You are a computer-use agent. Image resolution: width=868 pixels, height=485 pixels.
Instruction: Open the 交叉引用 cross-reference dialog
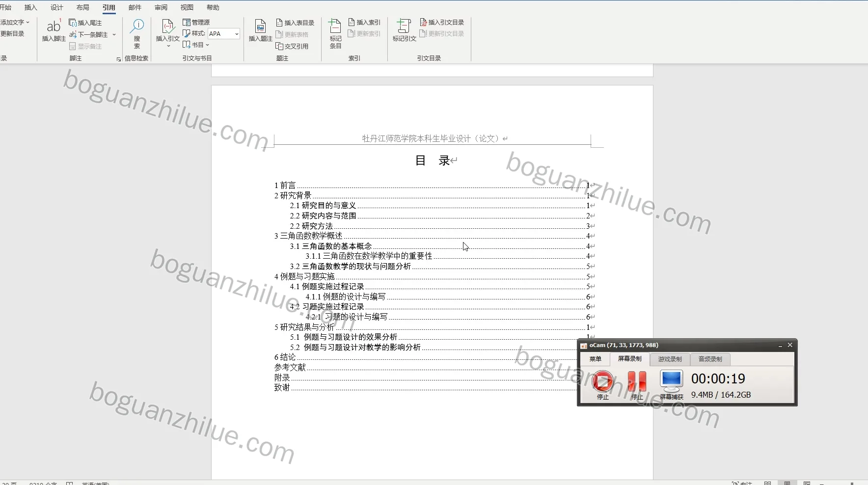click(x=292, y=46)
